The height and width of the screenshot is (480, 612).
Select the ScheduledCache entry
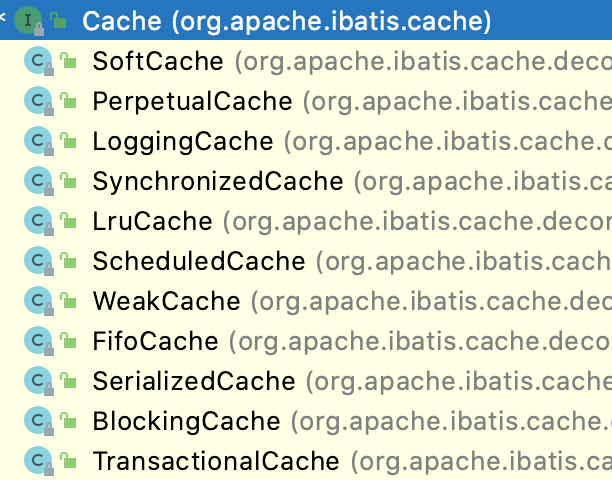click(x=198, y=261)
